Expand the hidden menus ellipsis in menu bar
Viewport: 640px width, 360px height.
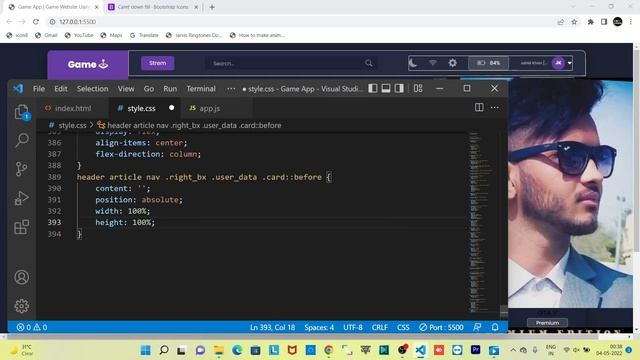click(x=231, y=89)
